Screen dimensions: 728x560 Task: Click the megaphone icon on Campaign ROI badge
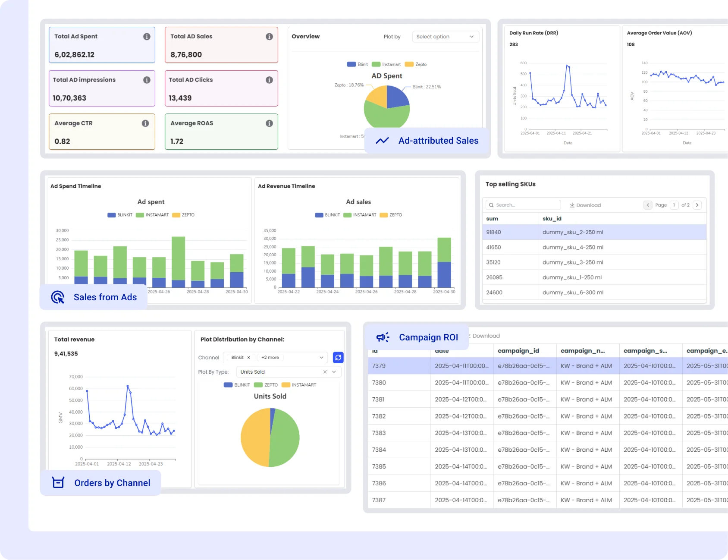[x=383, y=337]
